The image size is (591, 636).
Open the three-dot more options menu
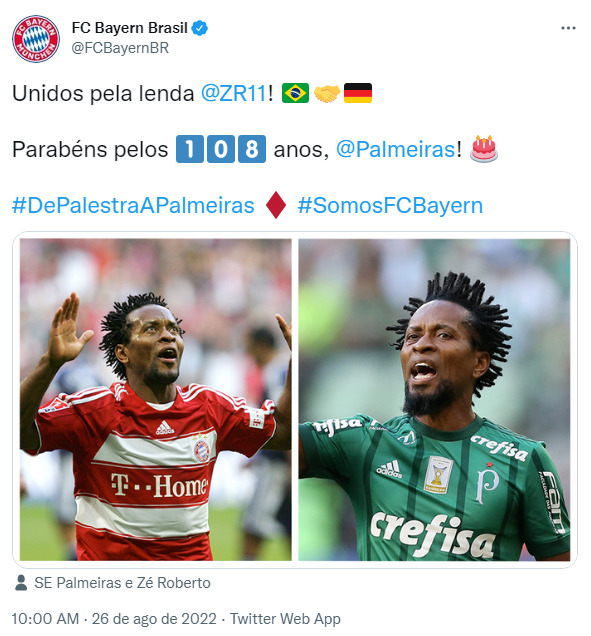568,28
